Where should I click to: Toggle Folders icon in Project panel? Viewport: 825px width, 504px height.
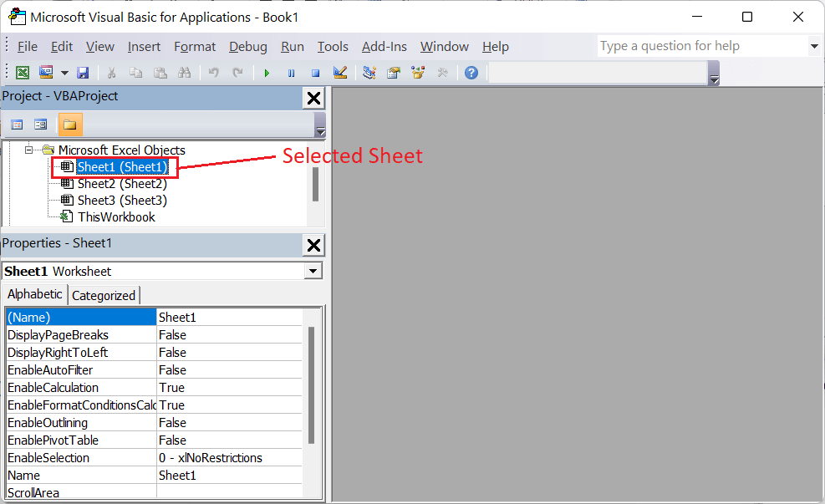click(70, 125)
